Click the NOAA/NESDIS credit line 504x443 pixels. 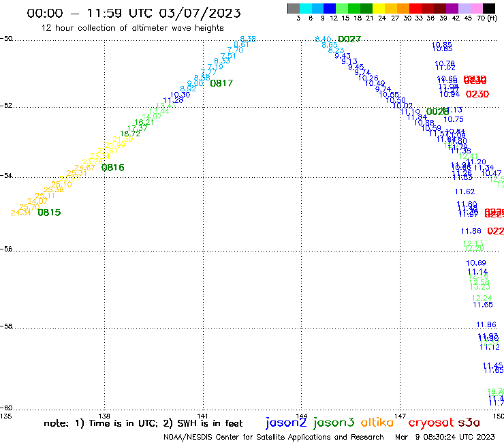[274, 438]
